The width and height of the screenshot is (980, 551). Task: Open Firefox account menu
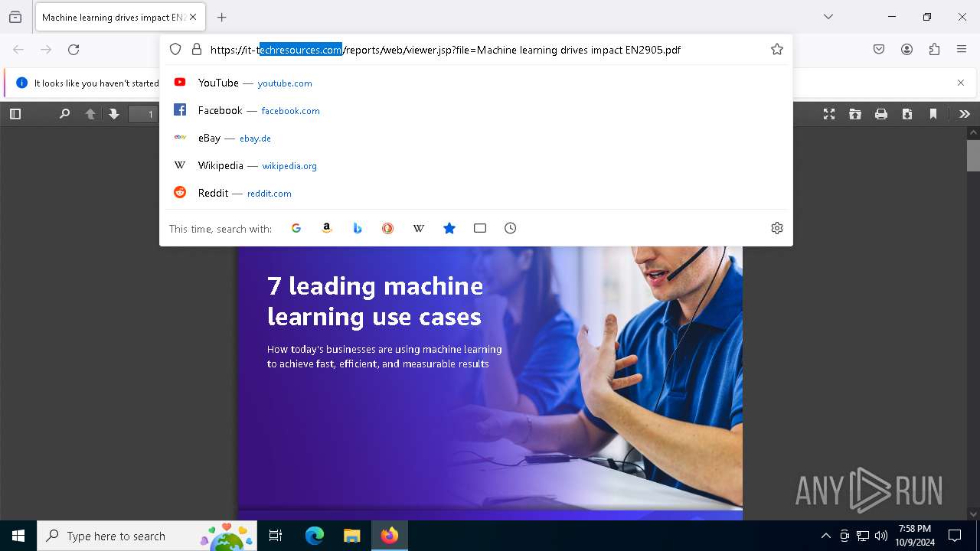pos(906,50)
